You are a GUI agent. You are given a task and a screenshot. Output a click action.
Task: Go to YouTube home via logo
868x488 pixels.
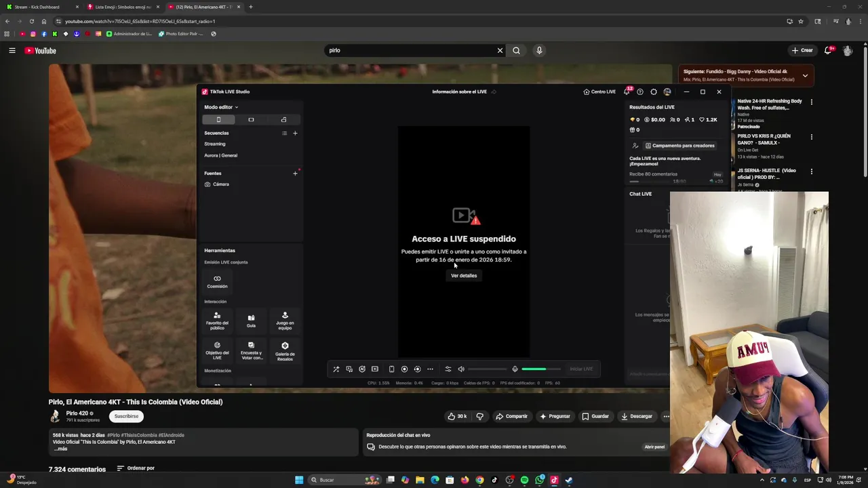tap(41, 51)
